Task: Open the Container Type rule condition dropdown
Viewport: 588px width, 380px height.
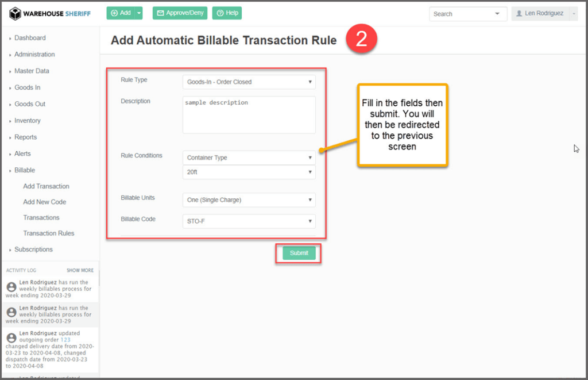Action: pos(249,158)
